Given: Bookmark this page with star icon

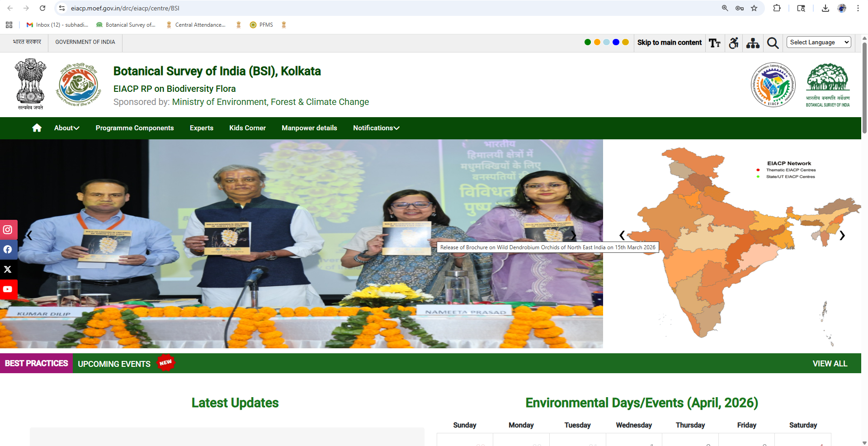Looking at the screenshot, I should pyautogui.click(x=754, y=8).
